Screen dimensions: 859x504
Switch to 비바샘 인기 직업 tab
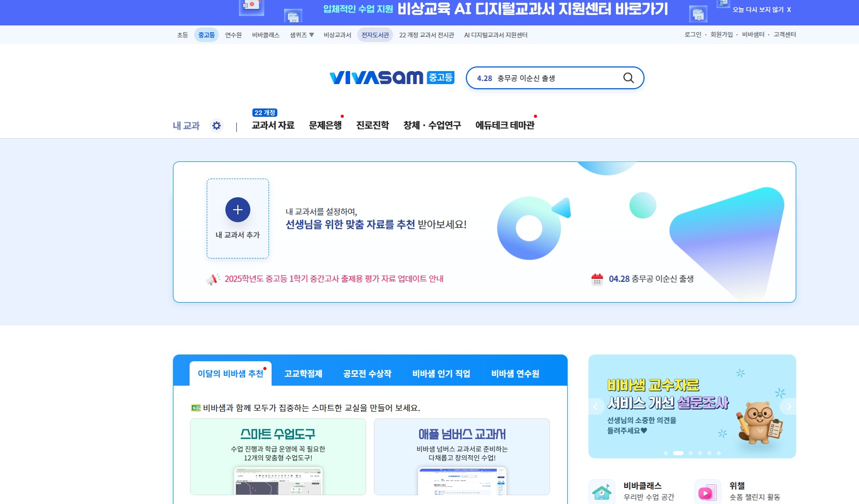click(441, 374)
